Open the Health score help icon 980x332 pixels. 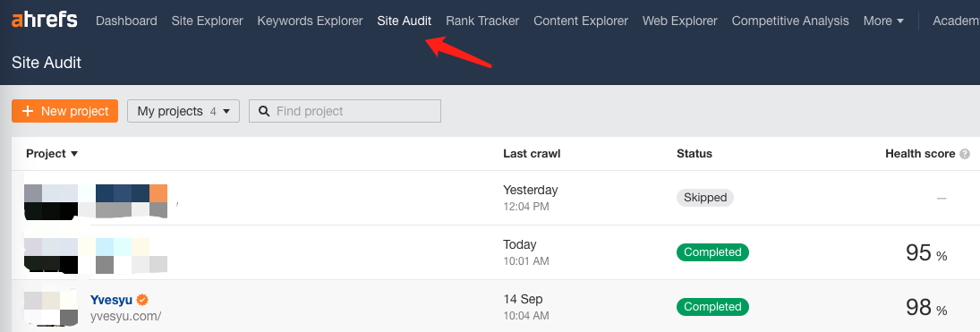965,154
